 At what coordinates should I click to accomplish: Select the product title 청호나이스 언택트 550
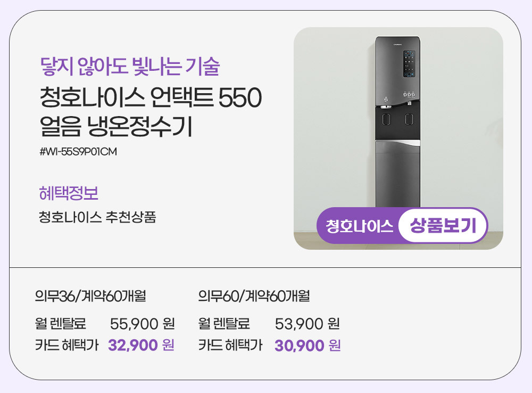151,99
